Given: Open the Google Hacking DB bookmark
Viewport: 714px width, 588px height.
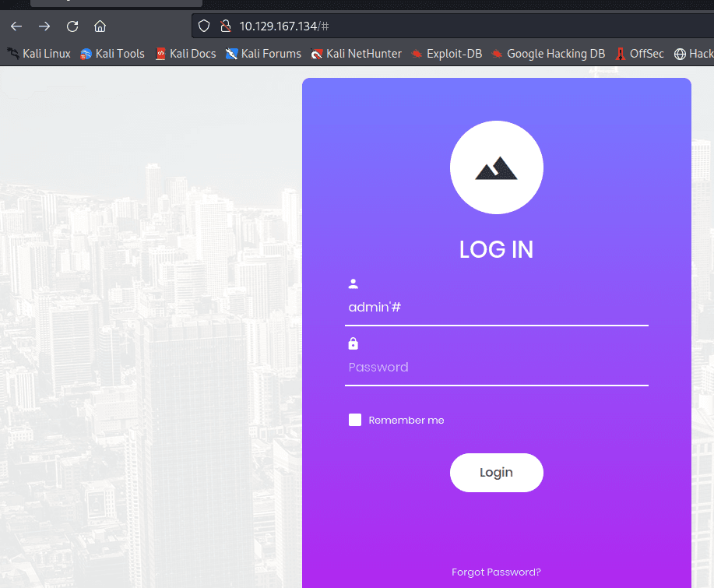Looking at the screenshot, I should [x=548, y=54].
